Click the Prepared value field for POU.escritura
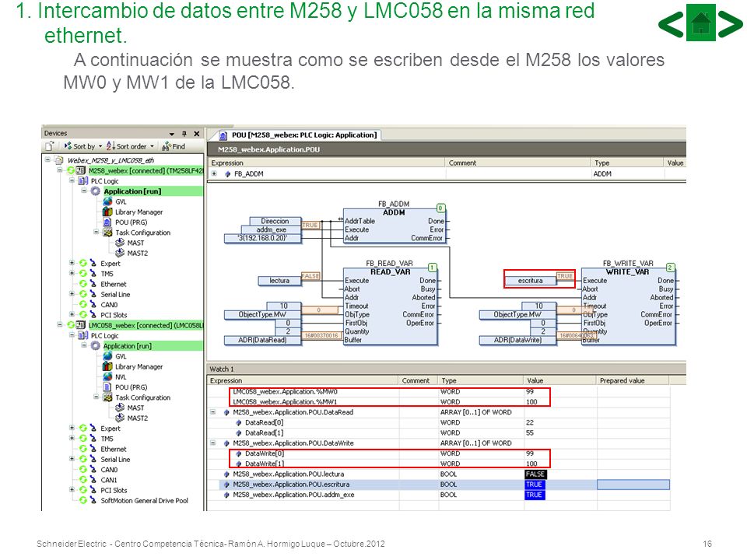747x560 pixels. 633,485
